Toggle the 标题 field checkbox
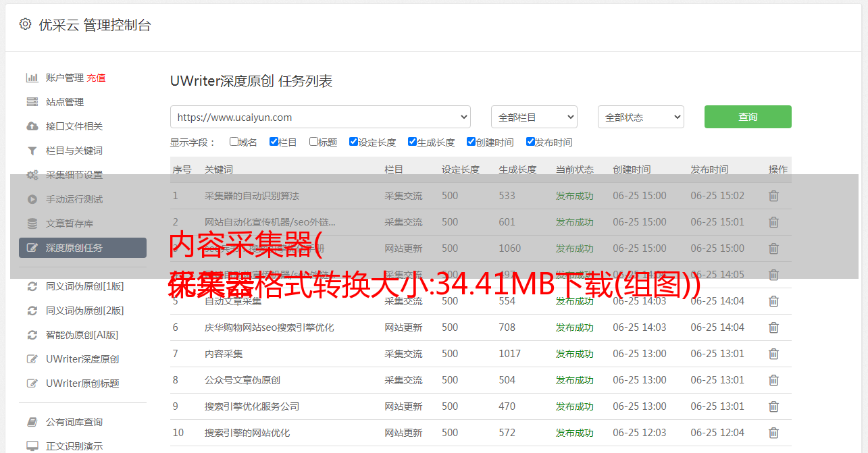This screenshot has height=453, width=868. pos(313,142)
